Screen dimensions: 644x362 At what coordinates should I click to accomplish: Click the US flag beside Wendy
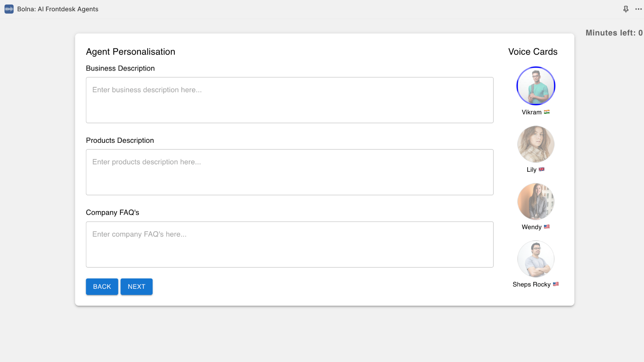pos(547,226)
